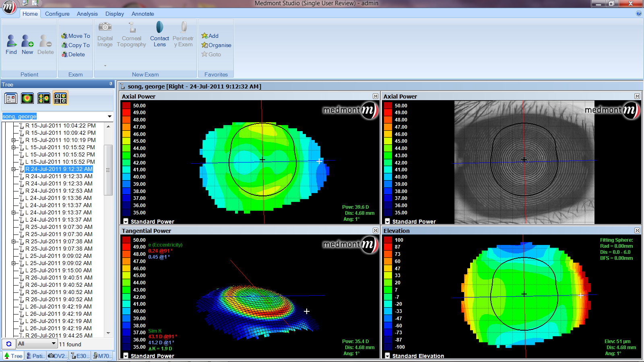Pin the Tree panel
This screenshot has width=644, height=362.
coord(111,84)
